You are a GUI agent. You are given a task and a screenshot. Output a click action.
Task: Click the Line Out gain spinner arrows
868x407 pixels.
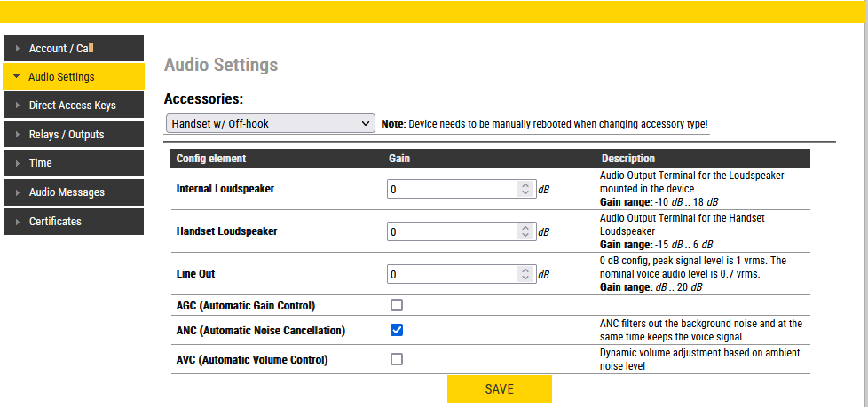click(525, 274)
